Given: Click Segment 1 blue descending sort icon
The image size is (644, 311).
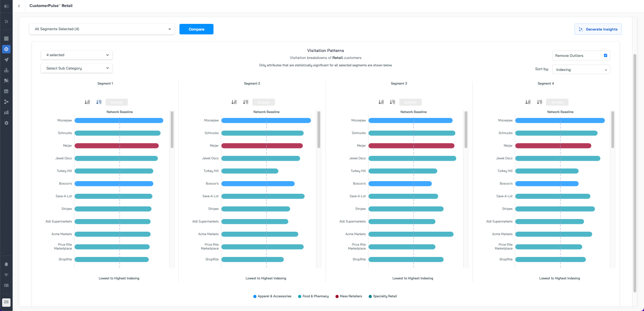Looking at the screenshot, I should click(99, 102).
